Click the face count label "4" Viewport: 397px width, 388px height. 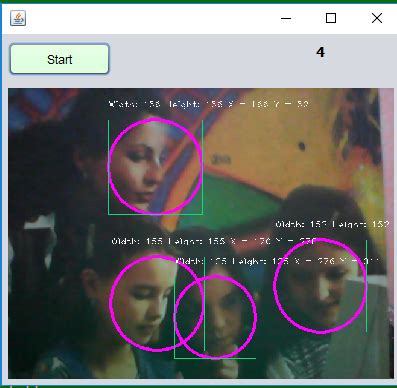320,52
